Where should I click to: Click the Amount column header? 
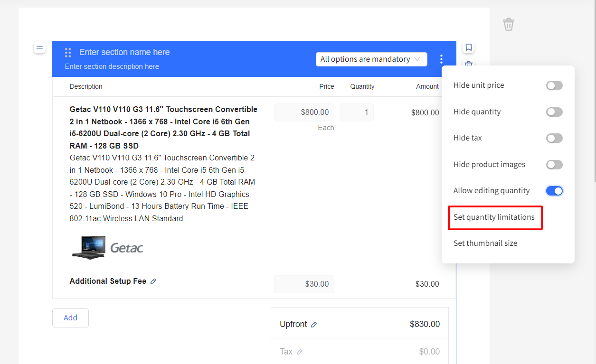click(427, 86)
